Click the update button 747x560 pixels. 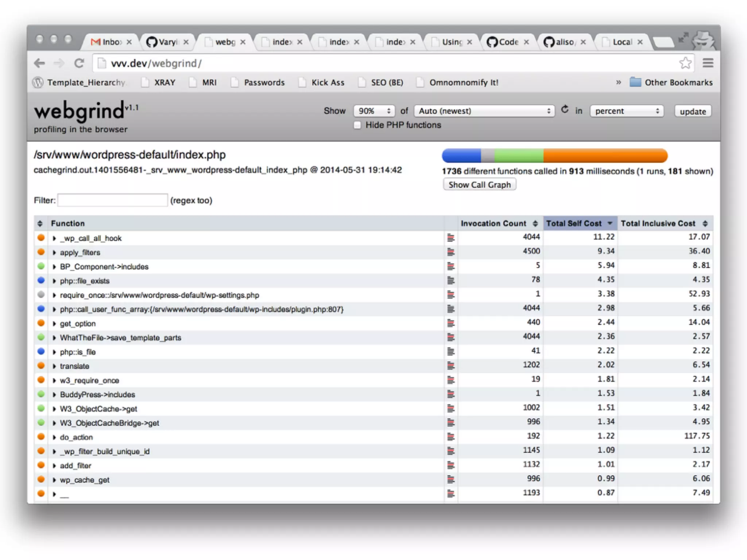pyautogui.click(x=693, y=111)
